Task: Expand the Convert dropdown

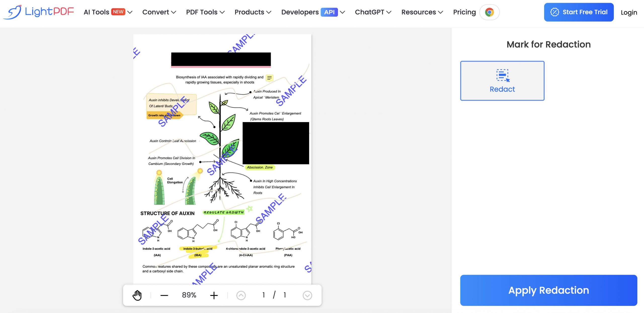Action: click(159, 12)
